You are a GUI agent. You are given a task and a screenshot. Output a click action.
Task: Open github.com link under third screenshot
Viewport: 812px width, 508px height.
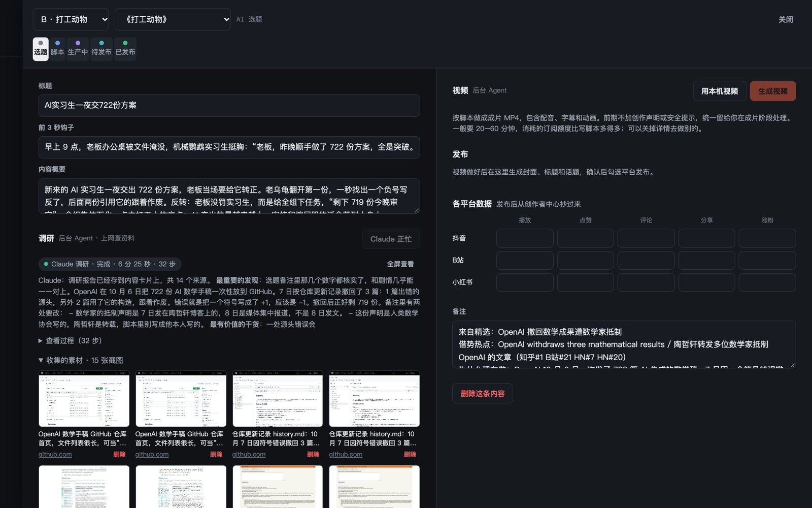pyautogui.click(x=249, y=455)
